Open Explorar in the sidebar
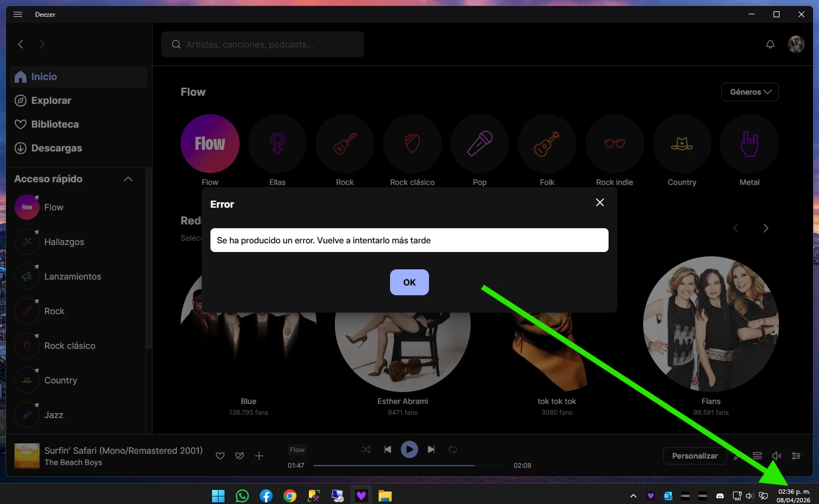Screen dimensions: 819x504 (x=78, y=101)
